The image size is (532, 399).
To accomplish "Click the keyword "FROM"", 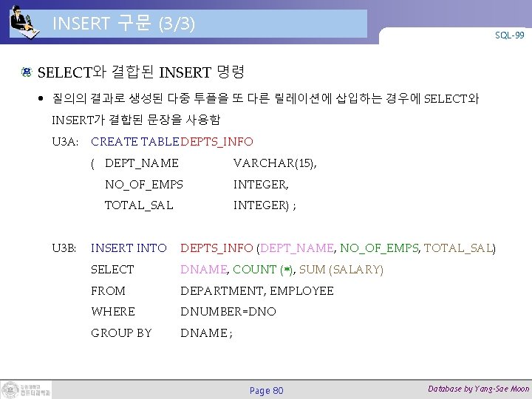I will (x=108, y=291).
